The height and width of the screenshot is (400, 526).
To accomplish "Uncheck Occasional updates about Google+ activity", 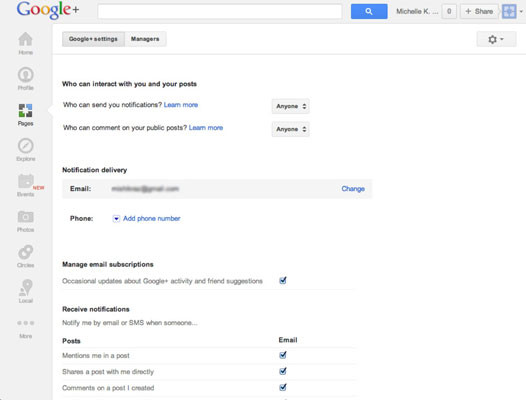I will click(283, 281).
